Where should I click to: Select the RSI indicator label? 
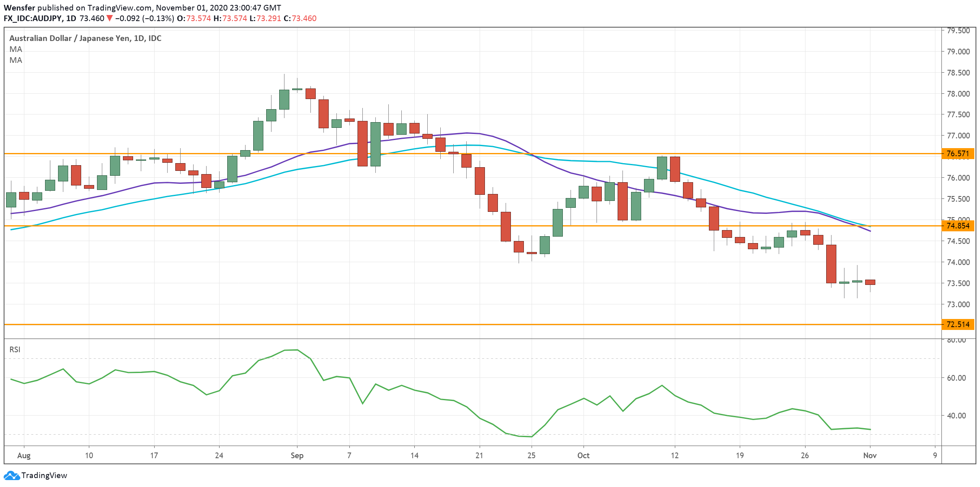coord(15,349)
